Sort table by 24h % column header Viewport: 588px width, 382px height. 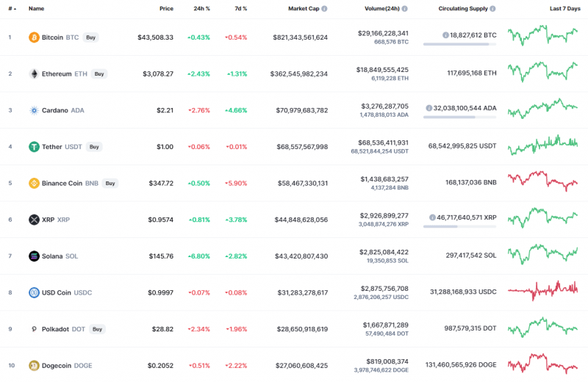point(201,9)
